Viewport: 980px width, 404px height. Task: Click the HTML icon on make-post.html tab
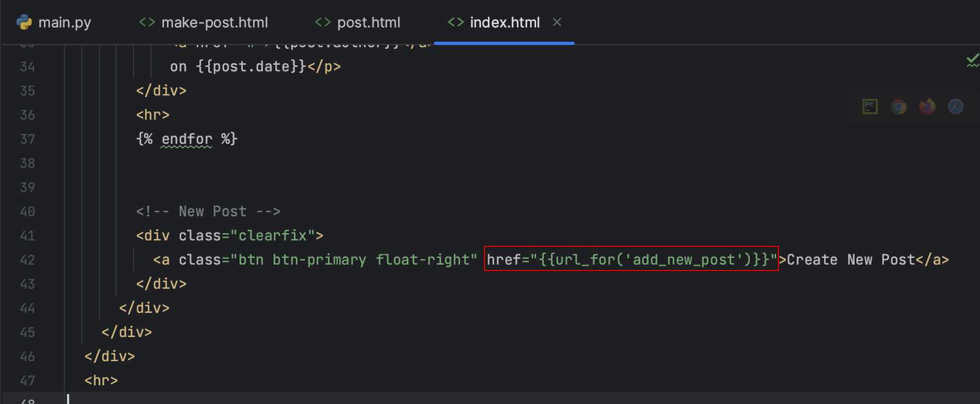pyautogui.click(x=147, y=22)
